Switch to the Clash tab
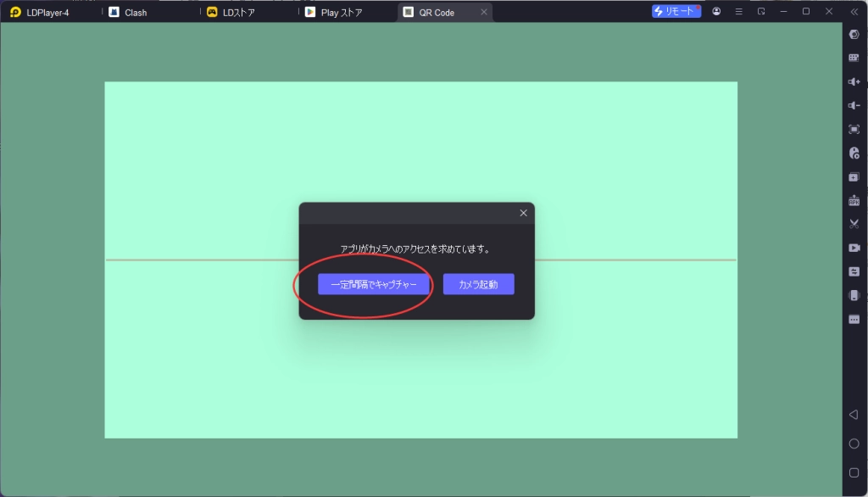 point(129,12)
